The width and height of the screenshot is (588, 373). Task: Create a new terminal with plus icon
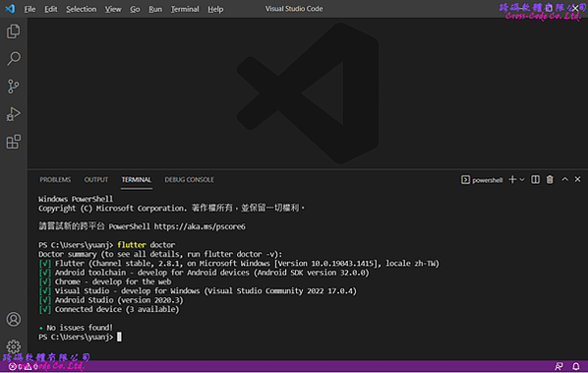(x=512, y=180)
